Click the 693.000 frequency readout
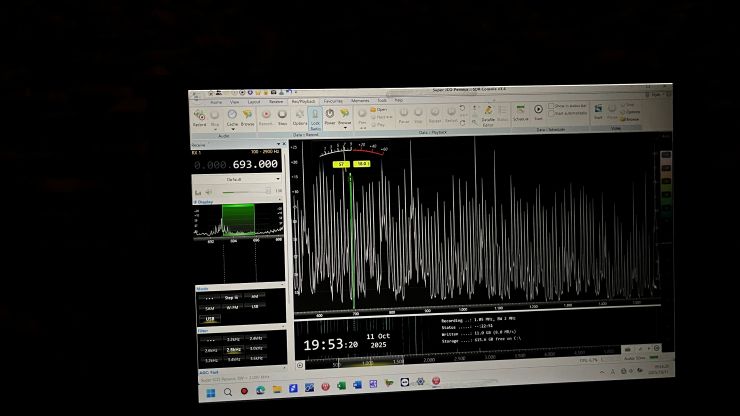The image size is (740, 416). pos(254,164)
